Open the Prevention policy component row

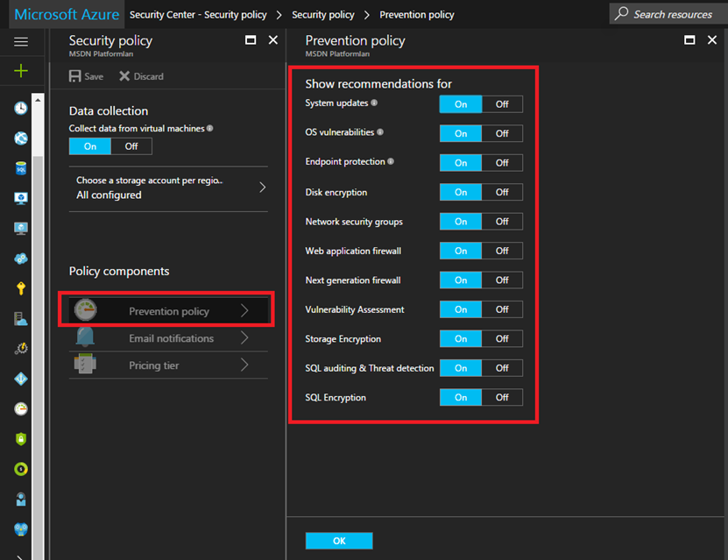point(168,310)
